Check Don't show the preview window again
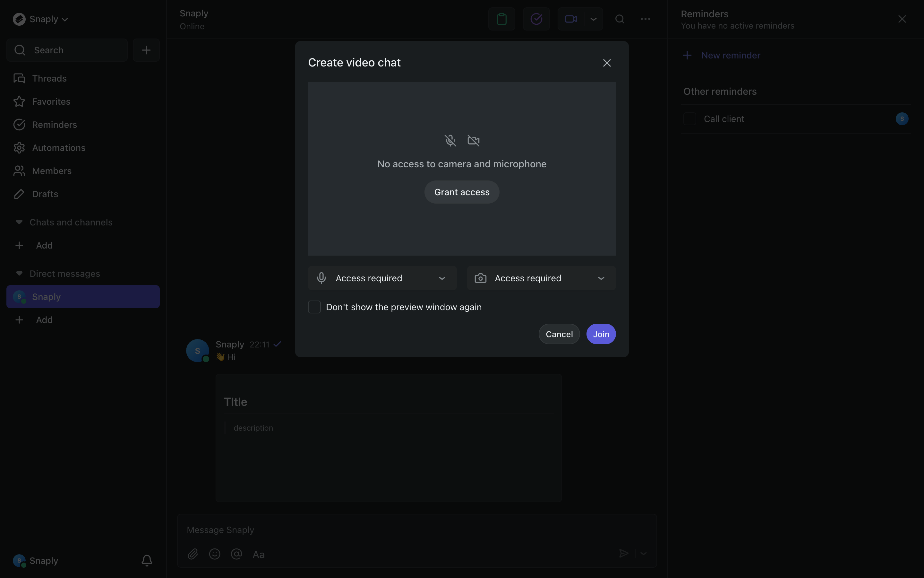The height and width of the screenshot is (578, 924). click(x=314, y=307)
